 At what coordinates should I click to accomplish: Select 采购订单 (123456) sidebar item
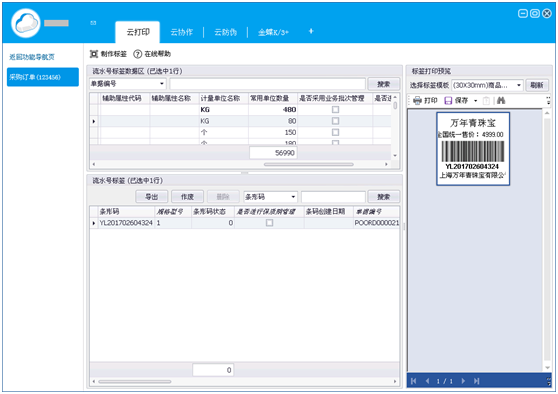coord(43,77)
